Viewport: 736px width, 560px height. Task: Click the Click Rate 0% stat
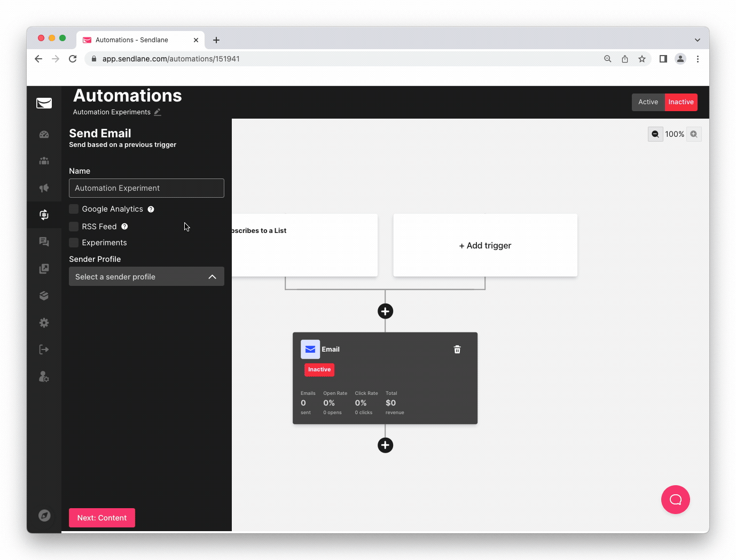coord(366,403)
